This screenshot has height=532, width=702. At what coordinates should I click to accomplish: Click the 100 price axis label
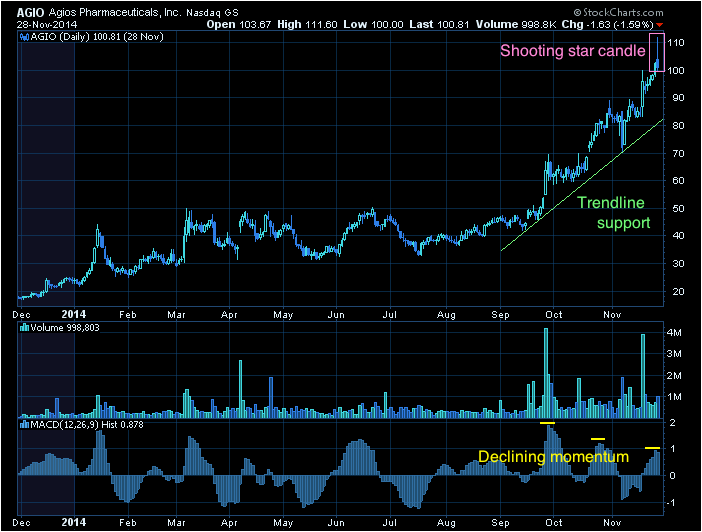coord(676,70)
